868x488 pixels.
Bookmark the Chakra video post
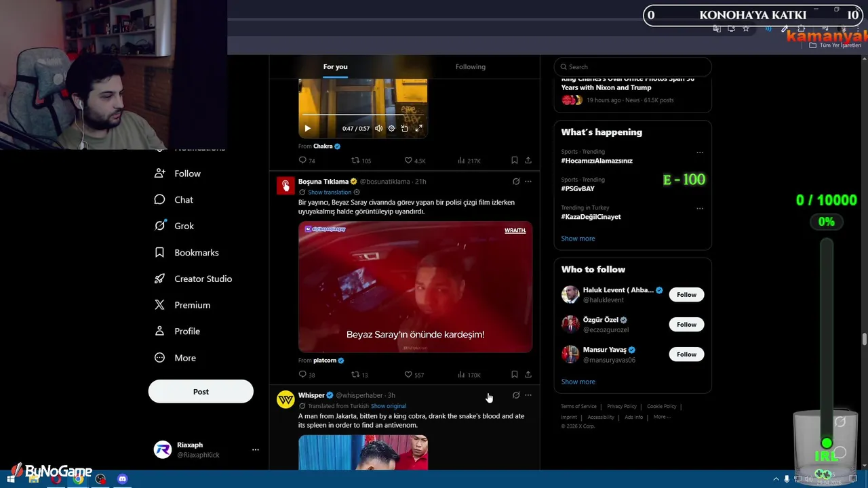(x=515, y=161)
